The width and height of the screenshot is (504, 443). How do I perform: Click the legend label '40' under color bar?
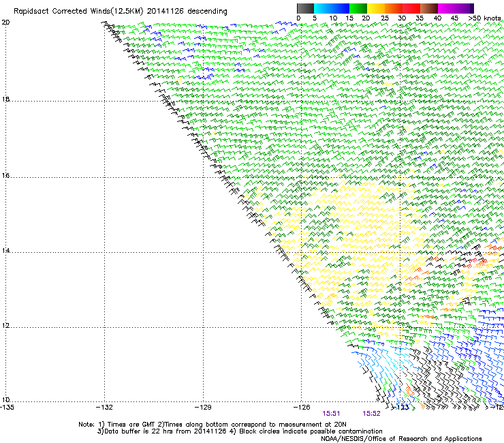tap(437, 18)
